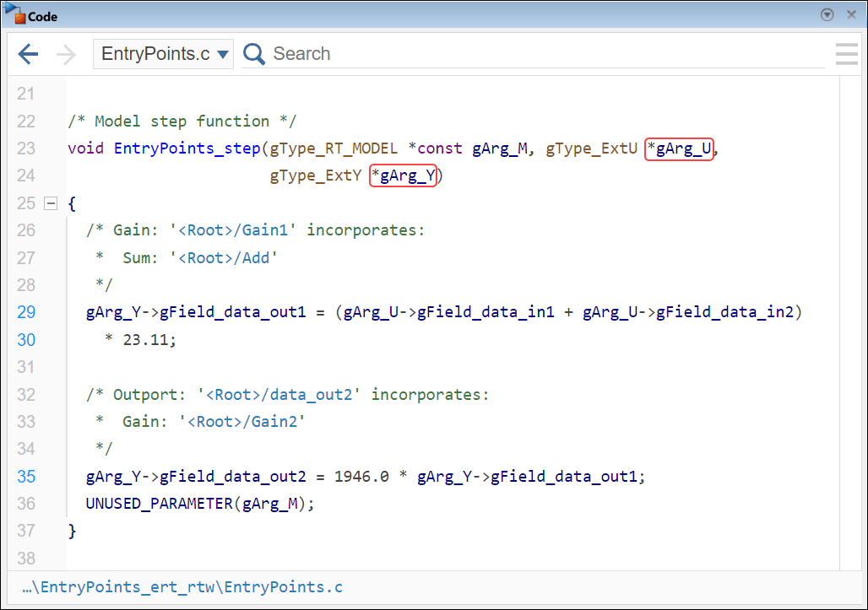
Task: Collapse the function body at line 25
Action: click(x=51, y=202)
